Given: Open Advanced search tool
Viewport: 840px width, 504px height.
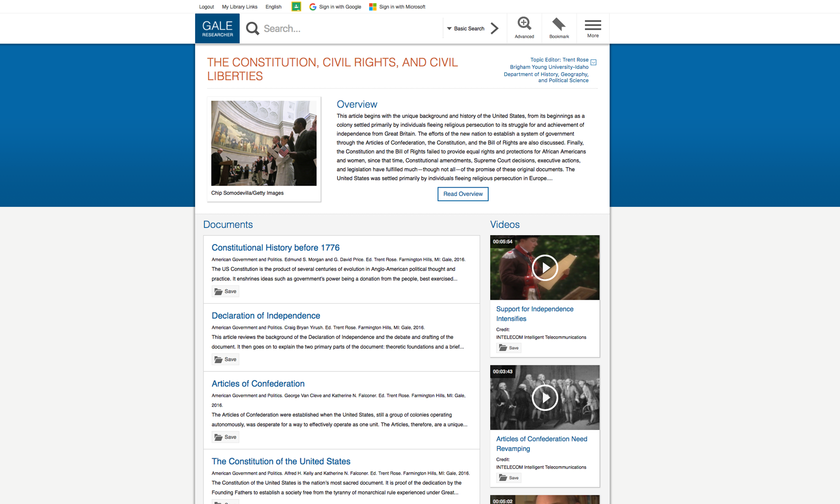Looking at the screenshot, I should point(524,28).
